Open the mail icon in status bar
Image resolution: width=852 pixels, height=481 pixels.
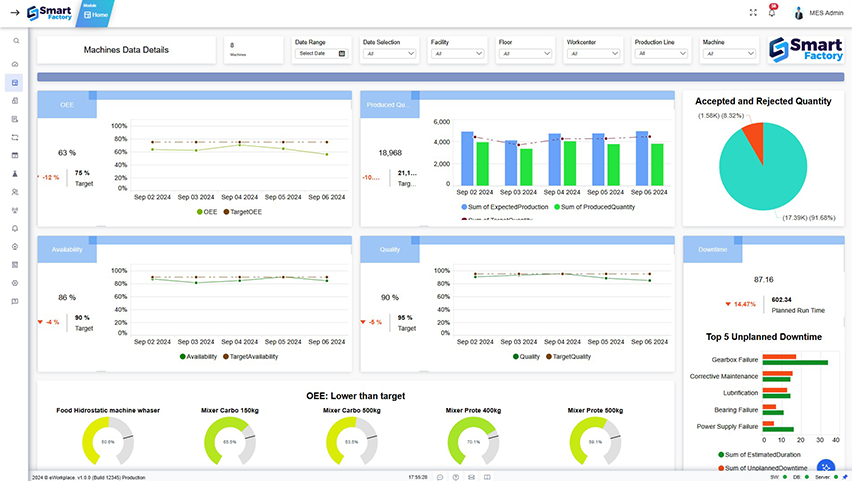[x=471, y=477]
